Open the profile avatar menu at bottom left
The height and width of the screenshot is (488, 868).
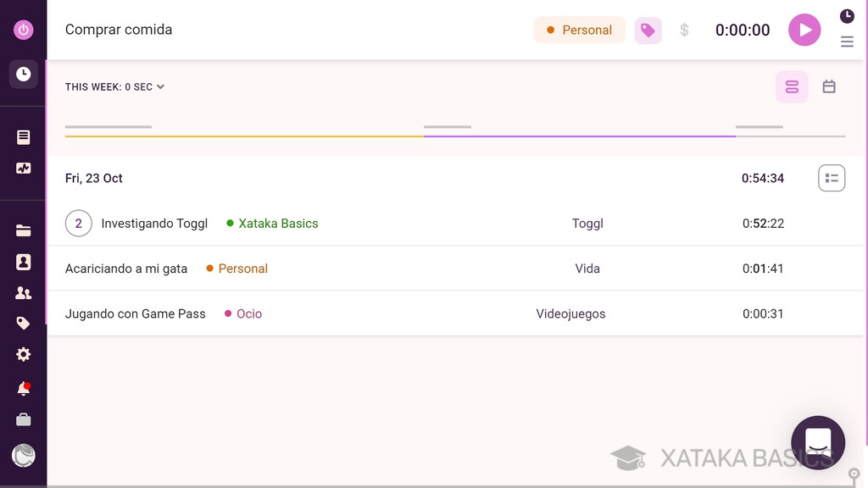coord(23,455)
